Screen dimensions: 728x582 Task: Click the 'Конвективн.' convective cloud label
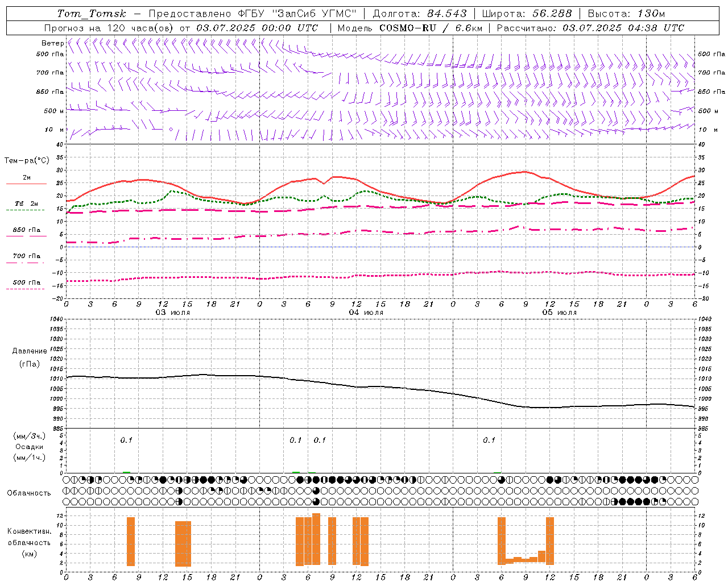coord(30,531)
